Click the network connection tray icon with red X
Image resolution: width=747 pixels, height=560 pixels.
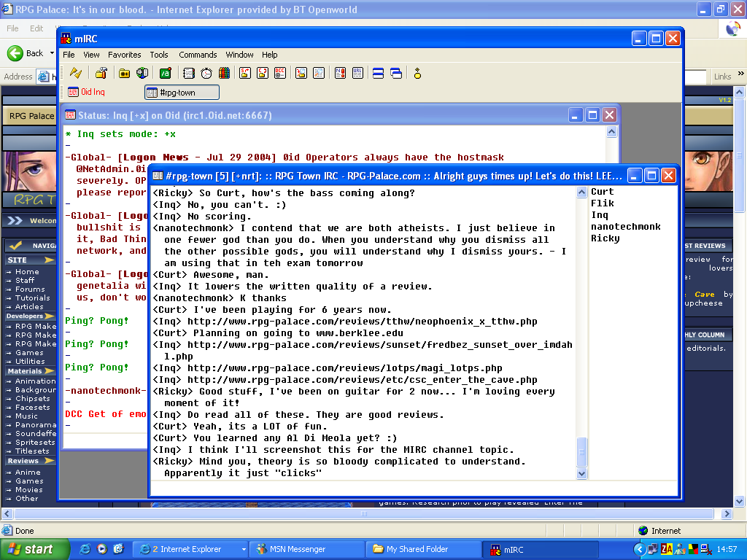tap(706, 549)
